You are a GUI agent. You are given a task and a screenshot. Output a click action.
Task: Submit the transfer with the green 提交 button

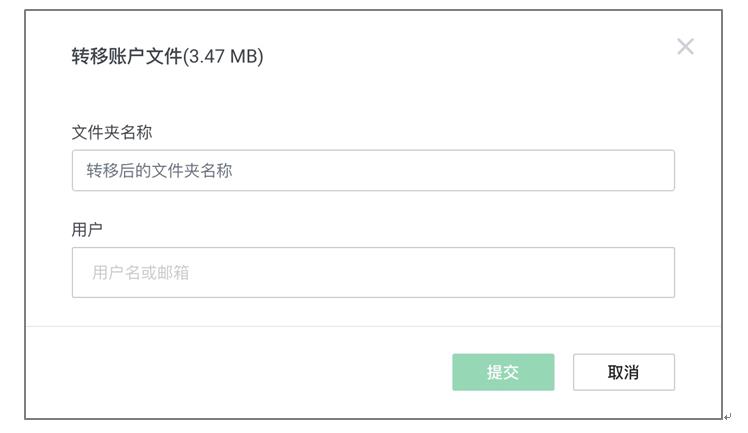(503, 372)
